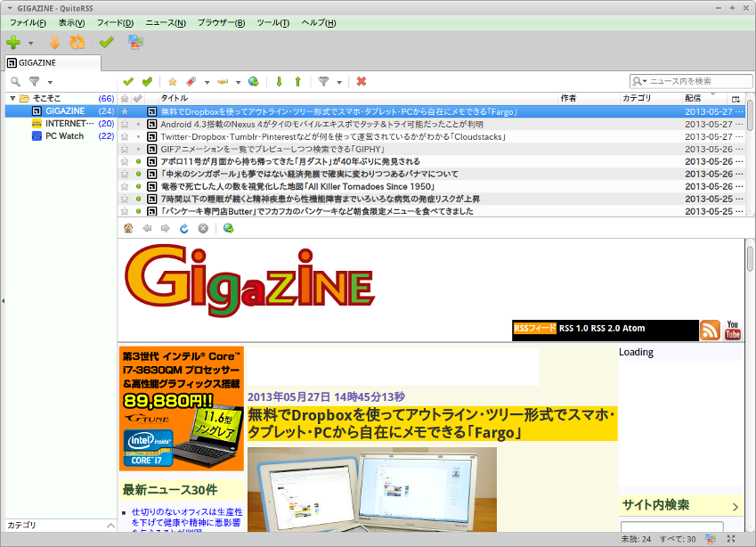Mark news read with single checkmark
The height and width of the screenshot is (547, 756).
tap(128, 82)
